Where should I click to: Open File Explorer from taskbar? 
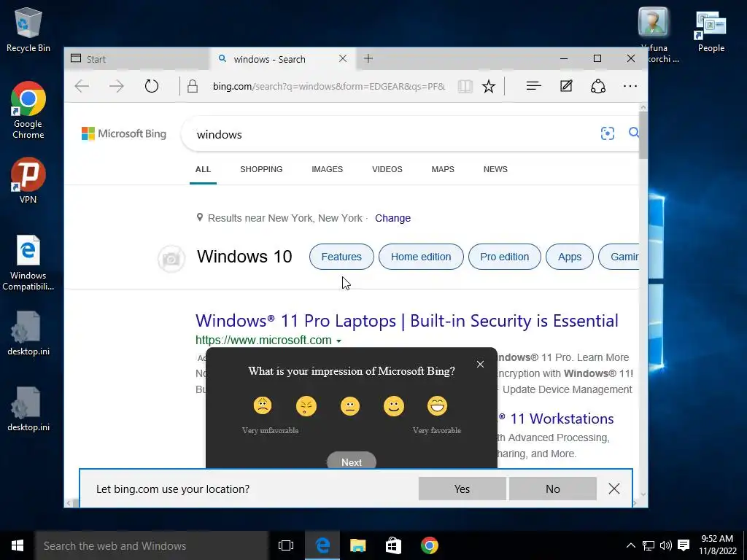point(357,545)
